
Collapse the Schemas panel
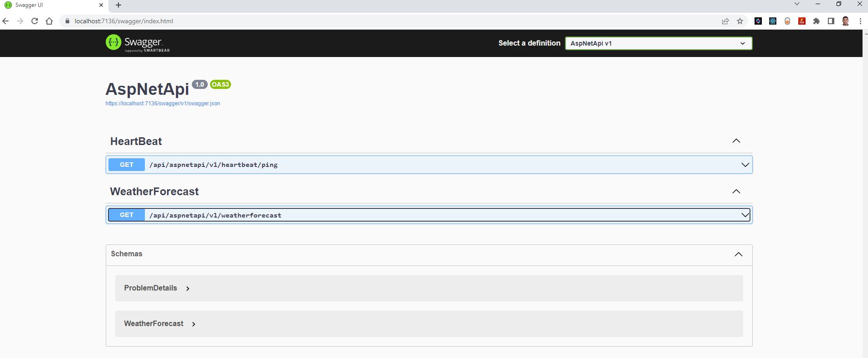[x=739, y=254]
